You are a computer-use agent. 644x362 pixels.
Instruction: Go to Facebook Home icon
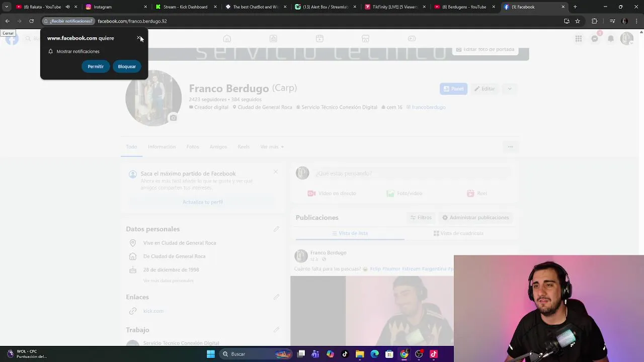[x=227, y=39]
